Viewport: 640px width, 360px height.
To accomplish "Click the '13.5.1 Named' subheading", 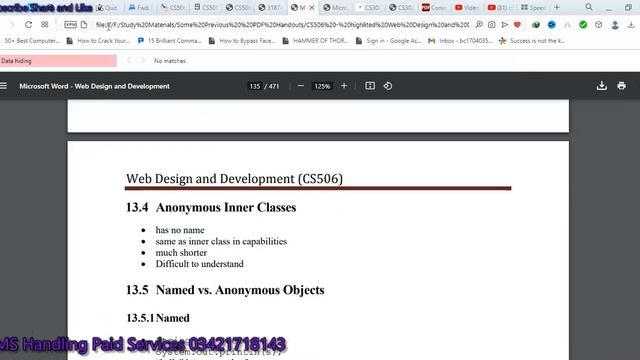I will (x=158, y=318).
